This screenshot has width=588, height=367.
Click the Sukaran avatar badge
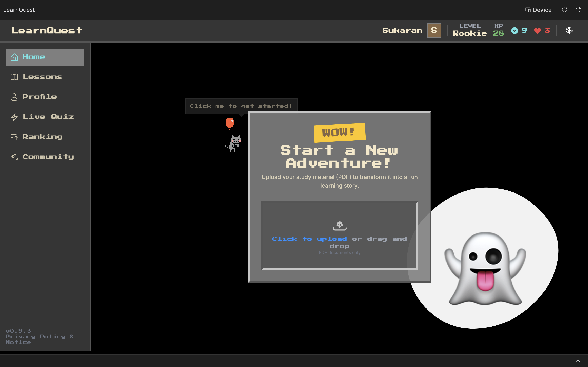[x=434, y=30]
